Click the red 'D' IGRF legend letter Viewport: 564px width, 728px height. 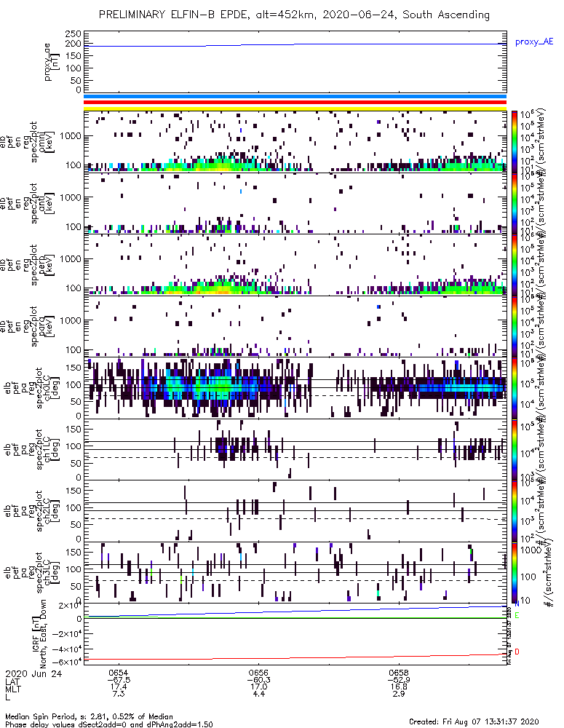coord(517,652)
